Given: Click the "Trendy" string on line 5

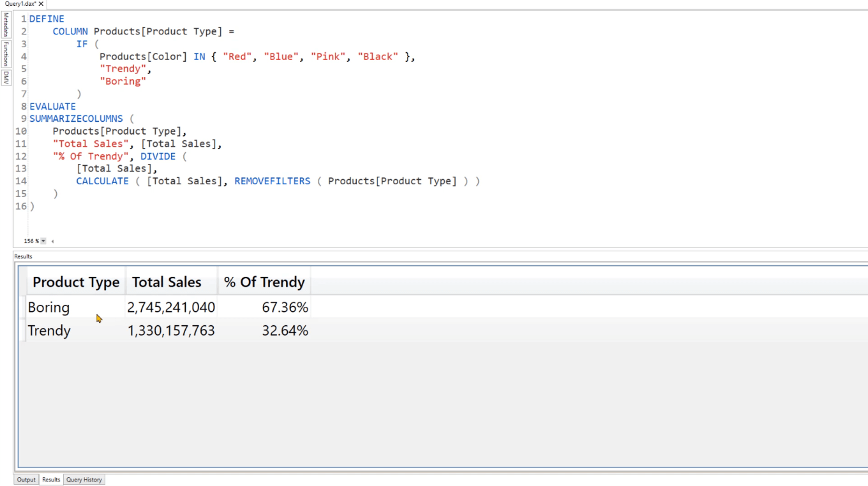Looking at the screenshot, I should pos(123,69).
